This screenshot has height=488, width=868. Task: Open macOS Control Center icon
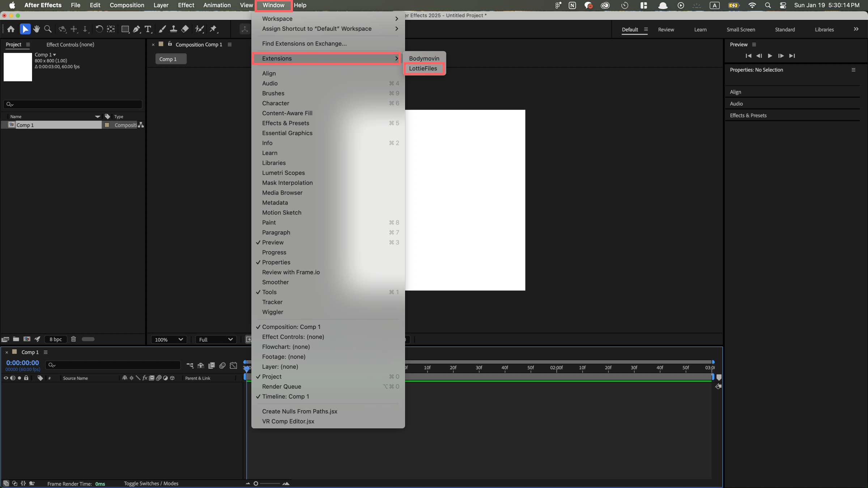point(783,5)
